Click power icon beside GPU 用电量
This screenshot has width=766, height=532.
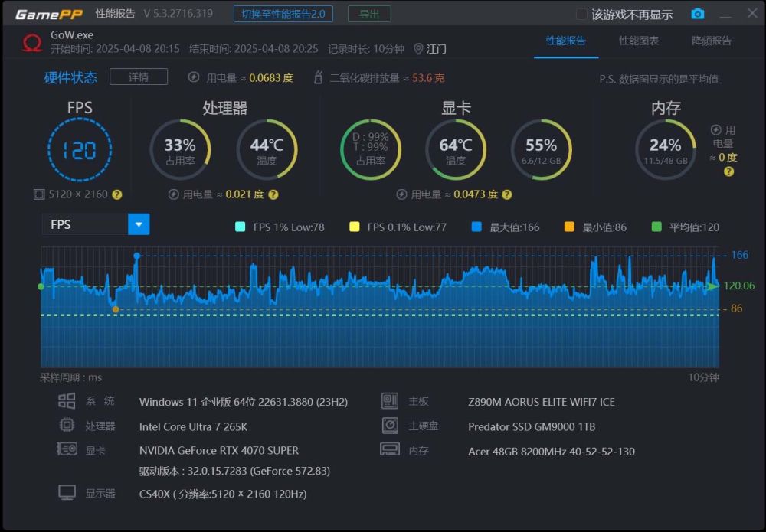[401, 194]
